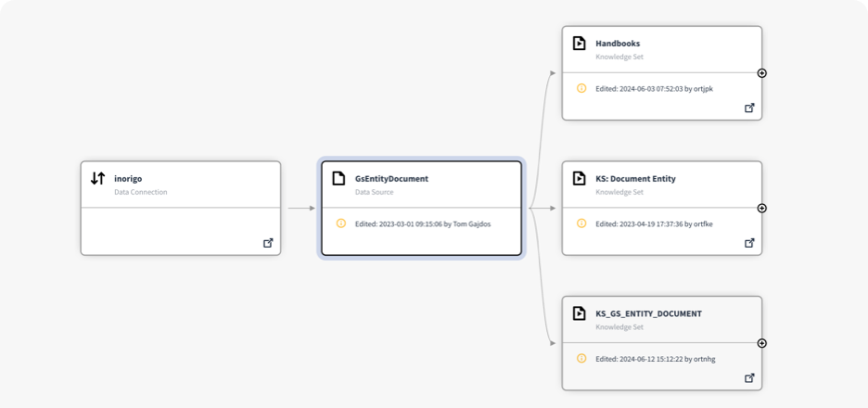Open KS: Document Entity external link icon

[x=749, y=243]
